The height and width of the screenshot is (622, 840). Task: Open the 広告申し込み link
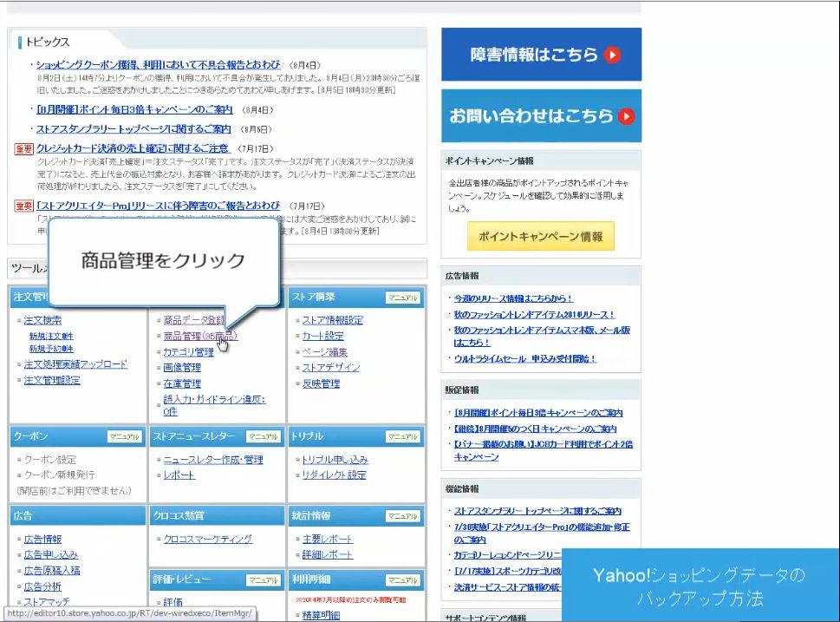coord(51,554)
